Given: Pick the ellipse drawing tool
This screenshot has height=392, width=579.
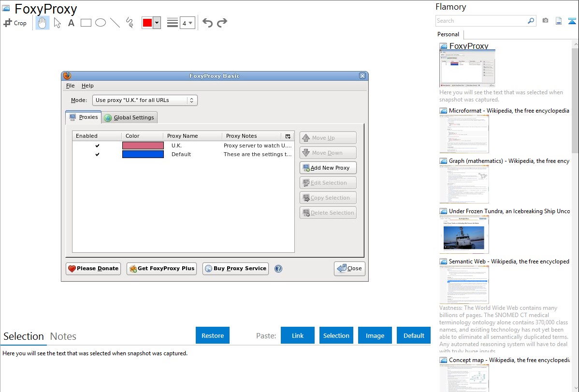Looking at the screenshot, I should coord(101,23).
